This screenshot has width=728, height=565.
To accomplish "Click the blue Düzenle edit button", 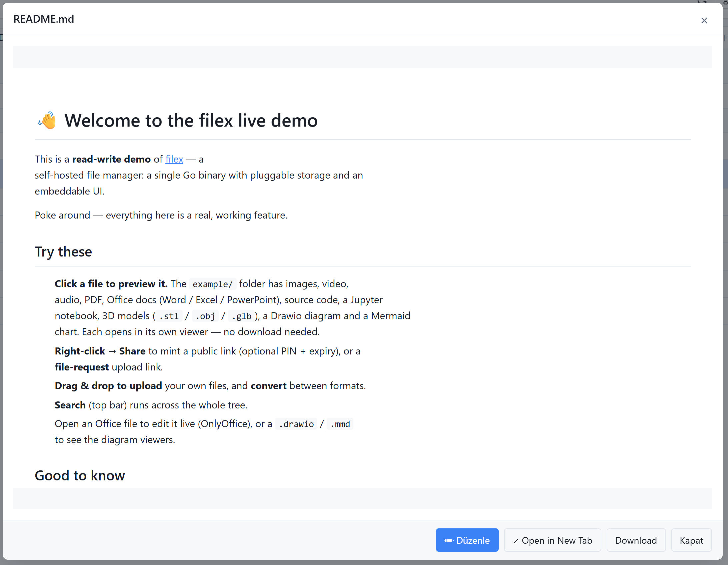I will click(x=467, y=540).
